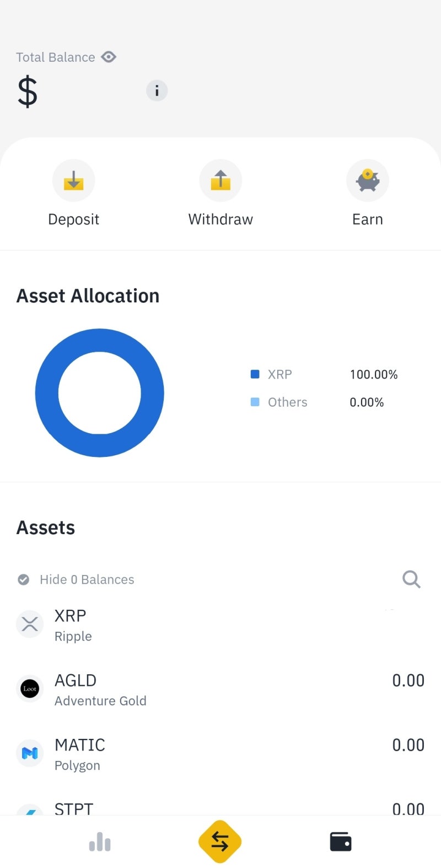Open the markets bar chart tab
The height and width of the screenshot is (868, 441).
click(100, 842)
